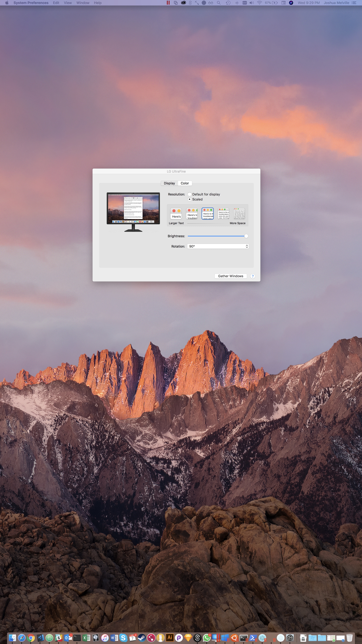Open the Window menu
Image resolution: width=362 pixels, height=644 pixels.
[83, 3]
